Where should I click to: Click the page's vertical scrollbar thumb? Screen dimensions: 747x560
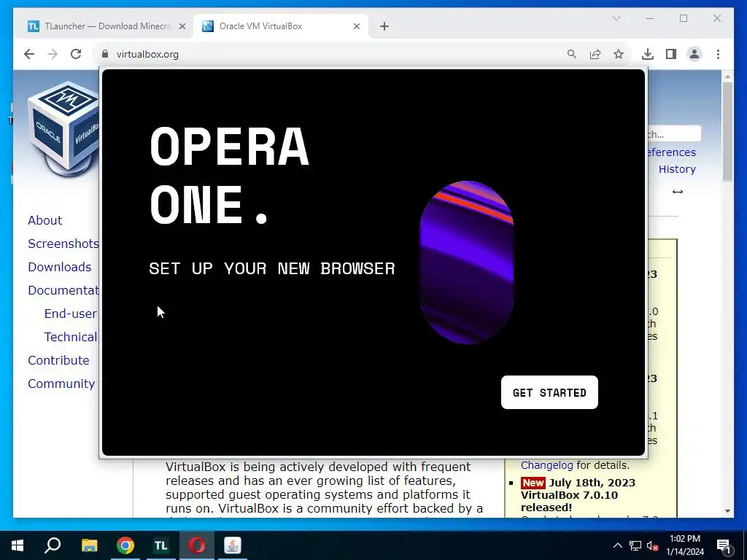tap(727, 131)
